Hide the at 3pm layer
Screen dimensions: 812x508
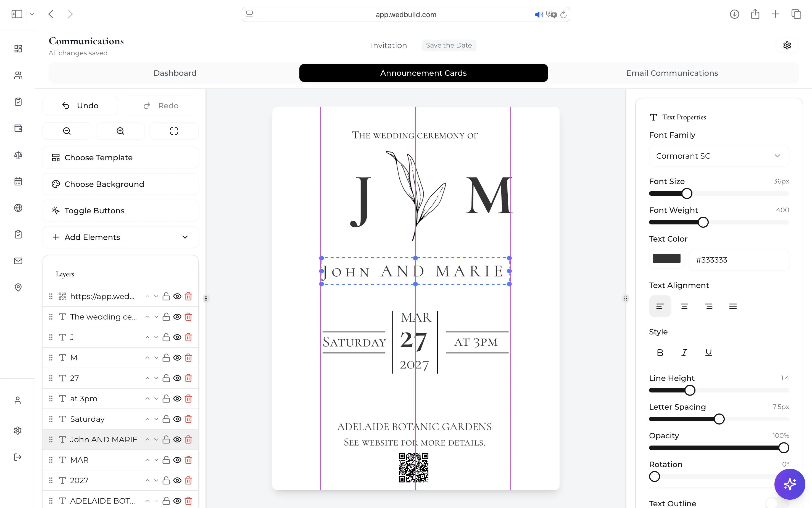tap(177, 399)
